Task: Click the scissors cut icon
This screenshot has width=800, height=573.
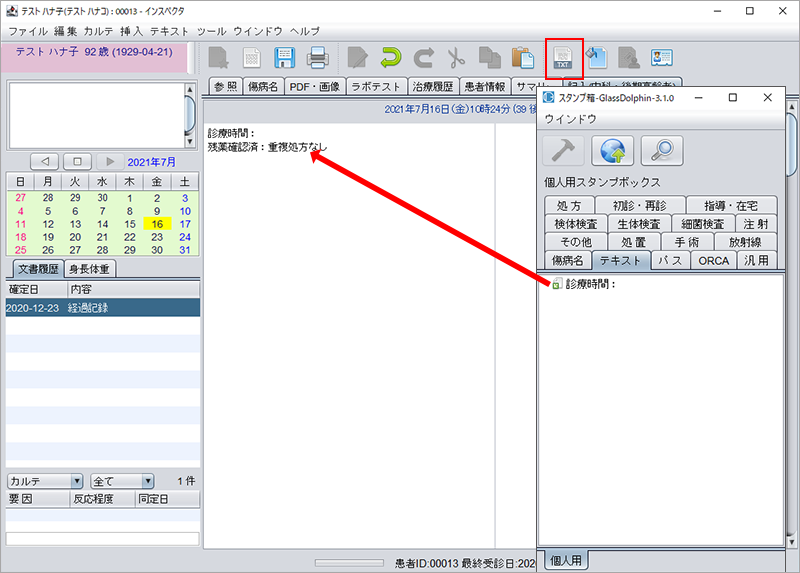Action: [x=456, y=57]
